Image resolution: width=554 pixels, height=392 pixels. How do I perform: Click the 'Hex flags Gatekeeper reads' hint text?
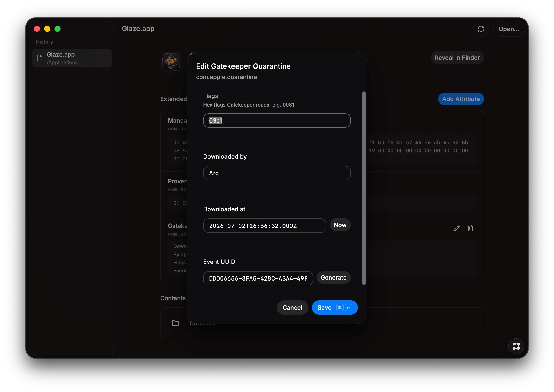click(x=249, y=105)
